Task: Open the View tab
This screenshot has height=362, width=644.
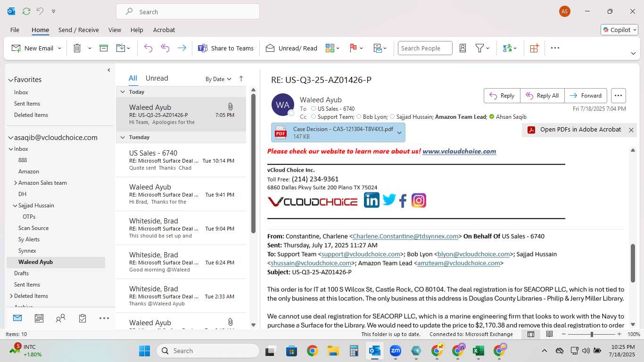Action: click(x=115, y=30)
